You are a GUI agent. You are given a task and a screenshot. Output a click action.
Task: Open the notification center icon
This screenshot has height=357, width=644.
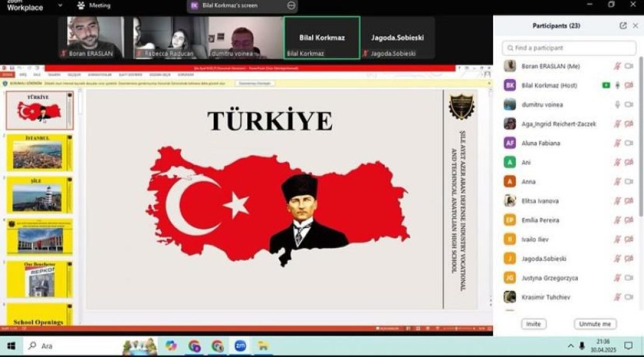click(628, 346)
